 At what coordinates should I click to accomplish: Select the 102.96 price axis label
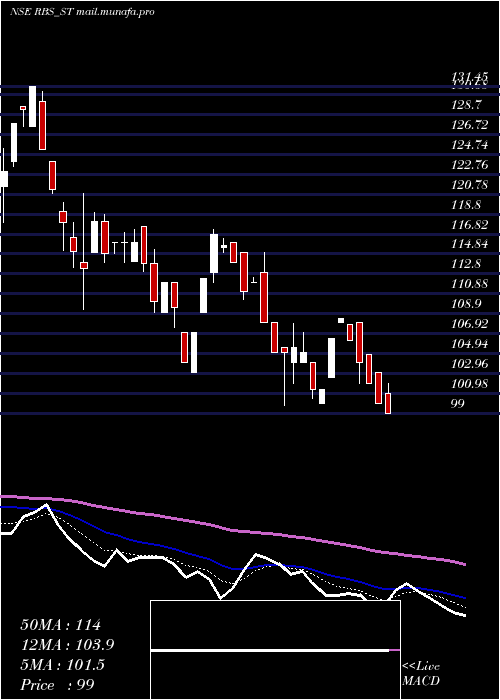pos(470,364)
